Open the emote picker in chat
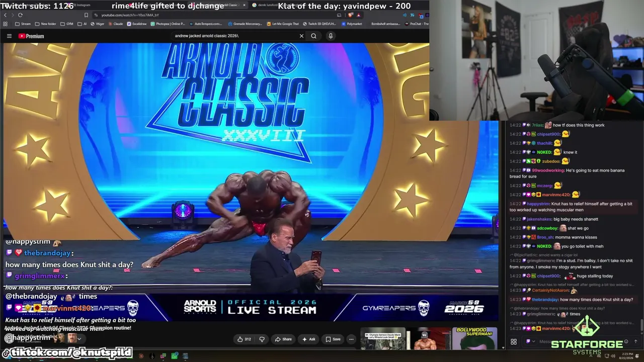The image size is (644, 362). pos(626,341)
